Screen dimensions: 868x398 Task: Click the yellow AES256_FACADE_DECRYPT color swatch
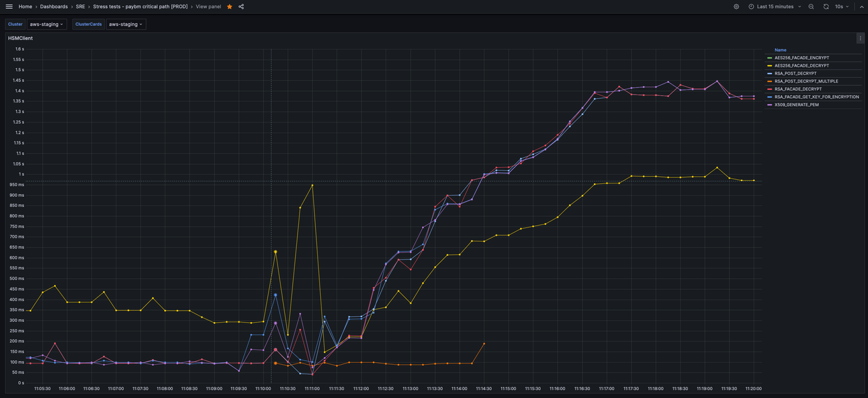point(769,66)
